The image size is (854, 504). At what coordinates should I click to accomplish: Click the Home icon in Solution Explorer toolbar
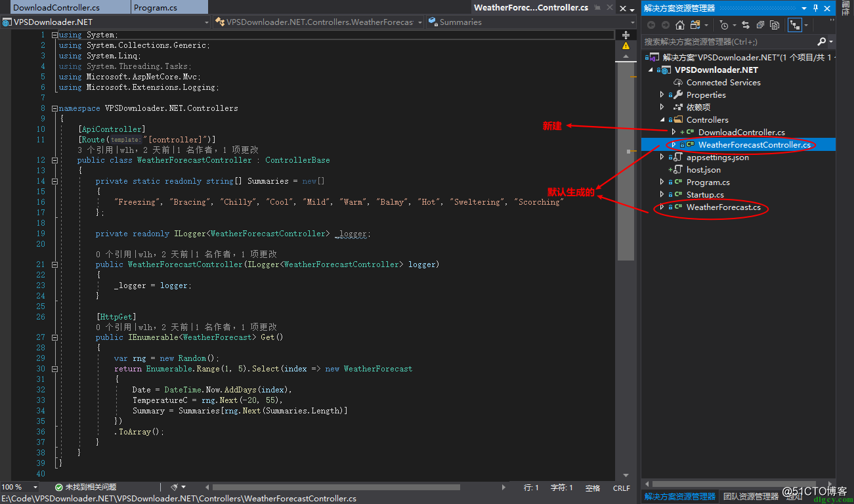coord(680,25)
